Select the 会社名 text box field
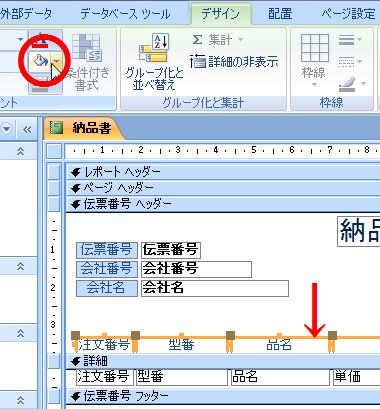The height and width of the screenshot is (409, 380). pyautogui.click(x=215, y=288)
